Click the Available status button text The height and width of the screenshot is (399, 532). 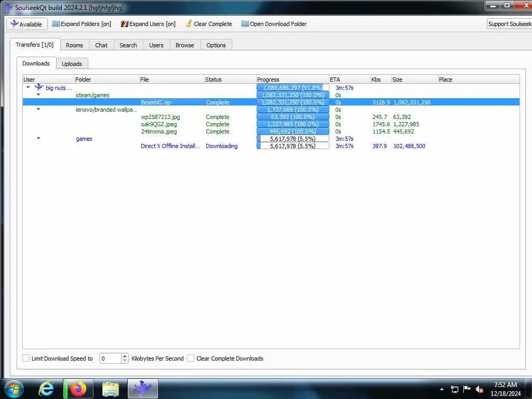click(31, 24)
